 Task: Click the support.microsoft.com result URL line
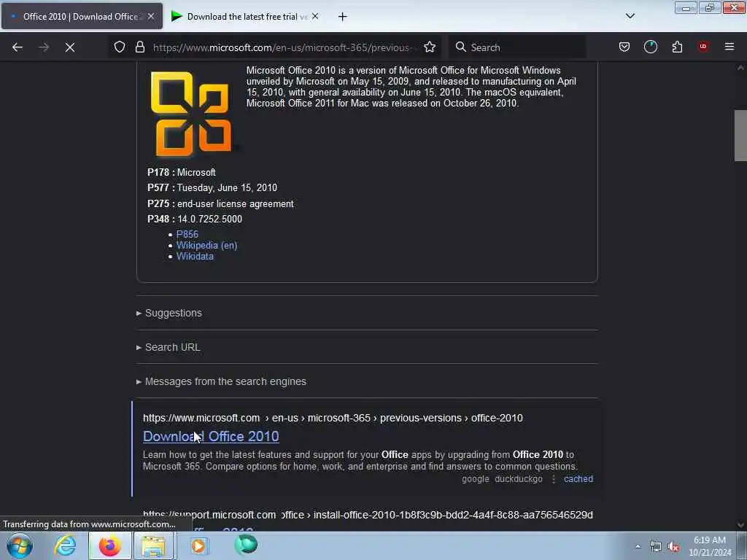tap(368, 515)
